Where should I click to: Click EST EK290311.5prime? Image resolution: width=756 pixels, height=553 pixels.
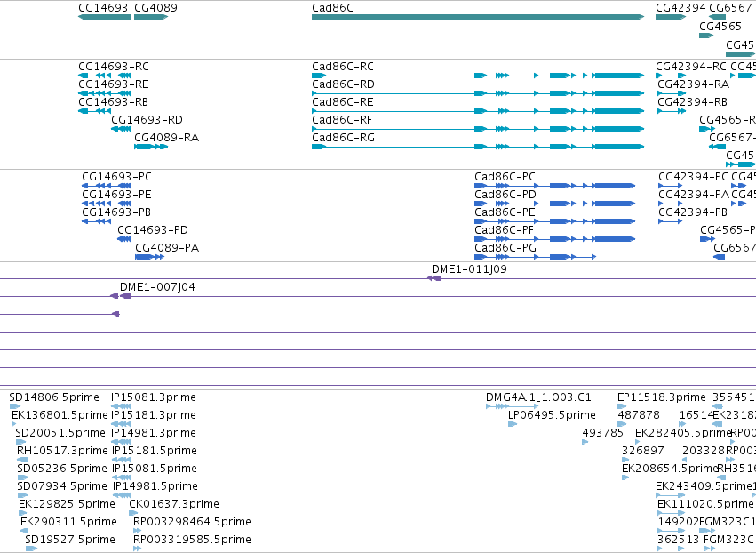[x=24, y=531]
